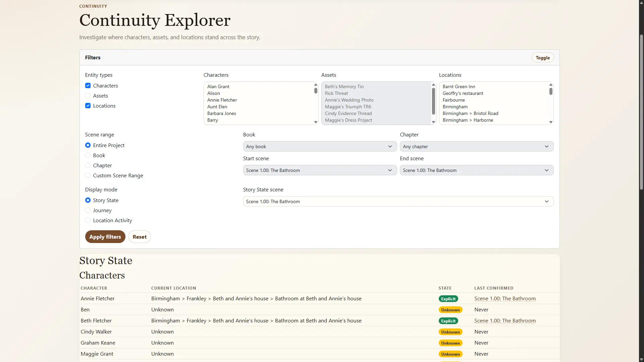Expand the End scene dropdown
This screenshot has width=644, height=362.
tap(476, 170)
